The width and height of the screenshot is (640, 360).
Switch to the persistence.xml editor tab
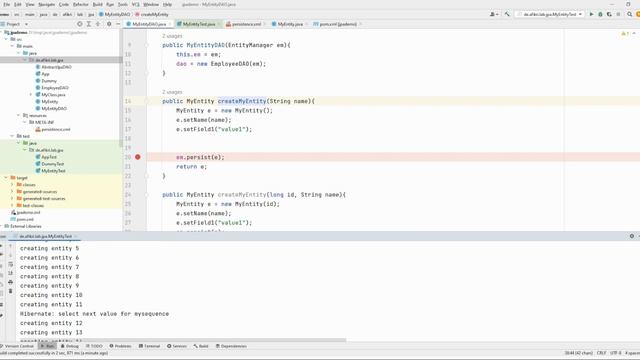click(x=246, y=24)
